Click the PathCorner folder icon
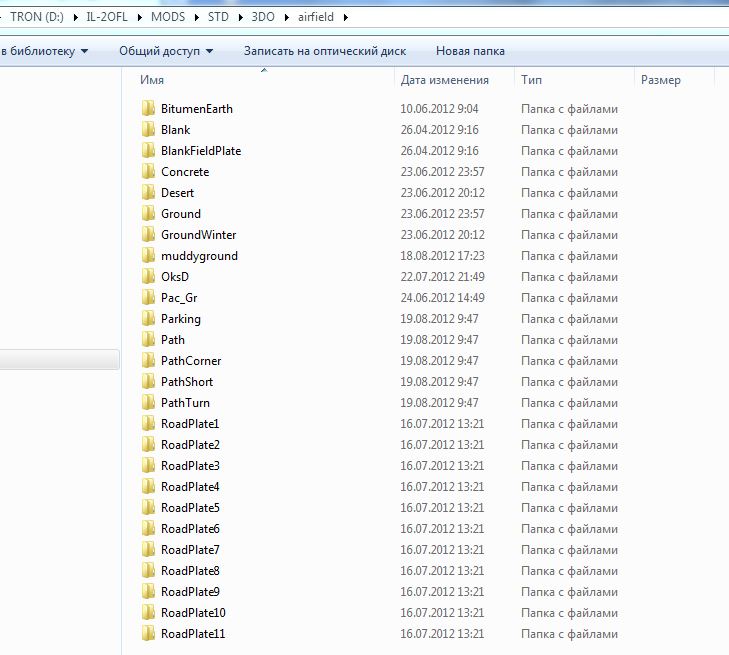This screenshot has height=655, width=729. [x=148, y=360]
